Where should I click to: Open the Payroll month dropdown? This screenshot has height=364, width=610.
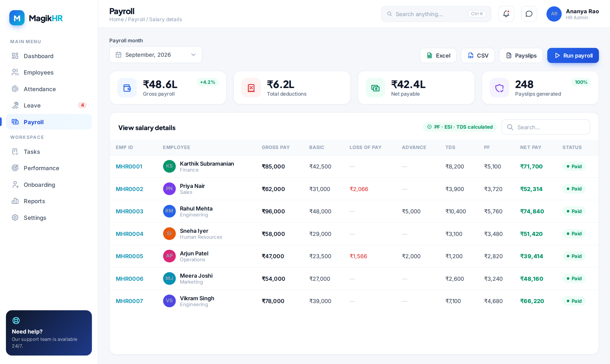click(156, 55)
